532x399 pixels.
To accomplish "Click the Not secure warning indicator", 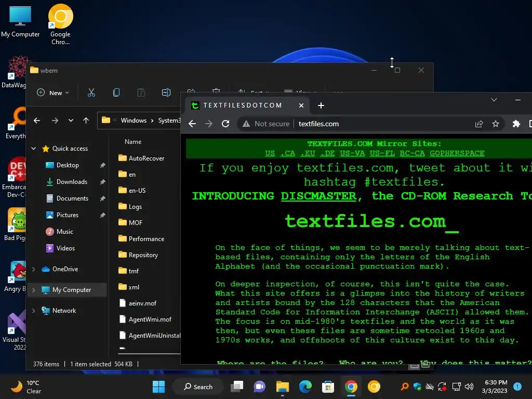I will pos(266,124).
